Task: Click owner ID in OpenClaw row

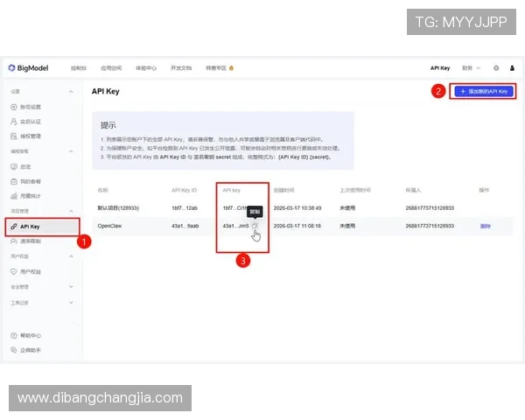Action: pyautogui.click(x=430, y=226)
